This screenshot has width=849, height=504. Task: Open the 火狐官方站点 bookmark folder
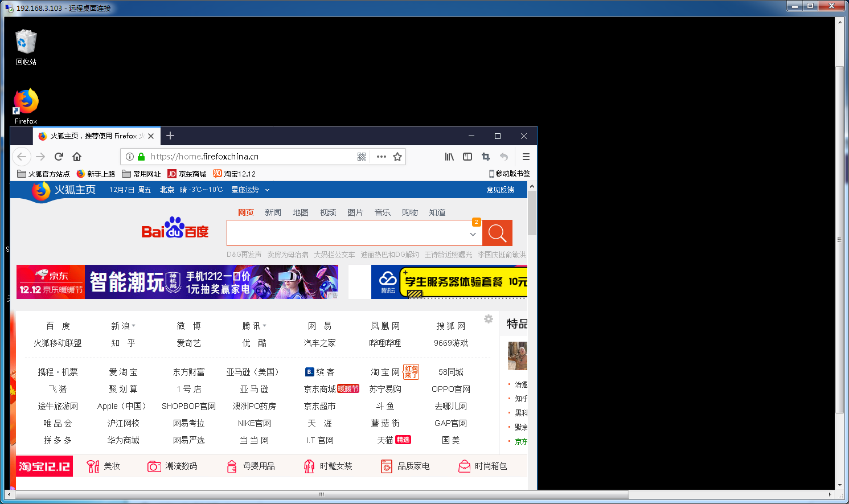(43, 174)
